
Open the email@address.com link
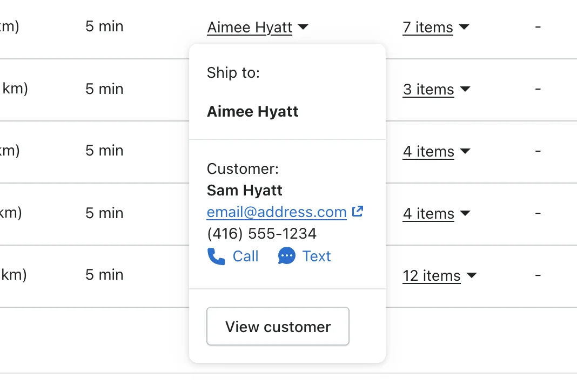(x=277, y=212)
